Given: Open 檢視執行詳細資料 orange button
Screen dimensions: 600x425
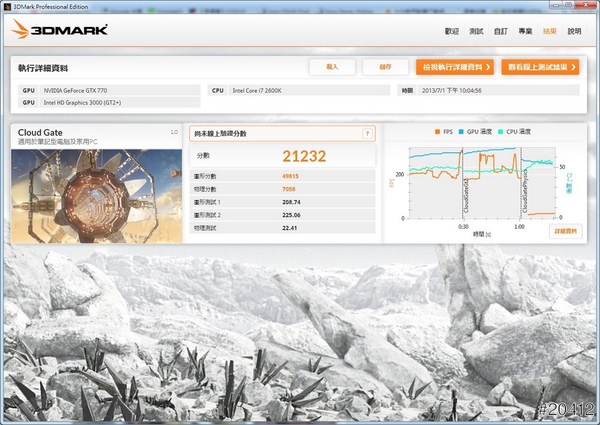Looking at the screenshot, I should [455, 67].
